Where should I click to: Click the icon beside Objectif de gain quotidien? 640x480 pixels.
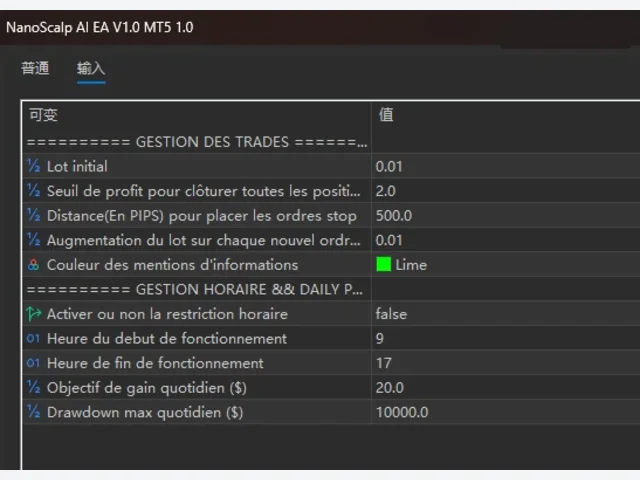(x=33, y=387)
